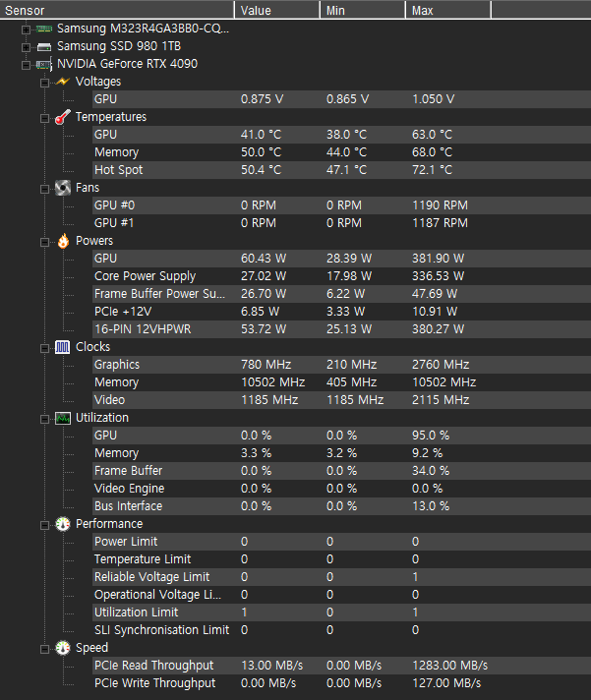The height and width of the screenshot is (700, 591).
Task: Select the Video clock row
Action: pyautogui.click(x=341, y=400)
